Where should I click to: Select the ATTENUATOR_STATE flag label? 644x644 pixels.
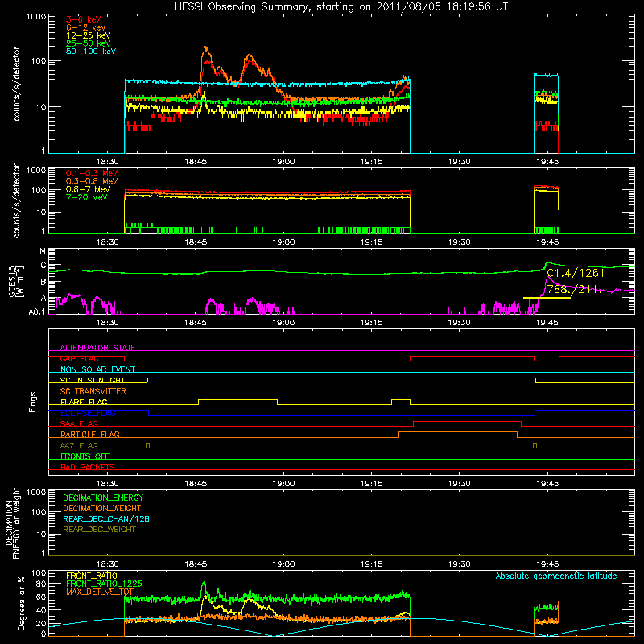[x=97, y=348]
